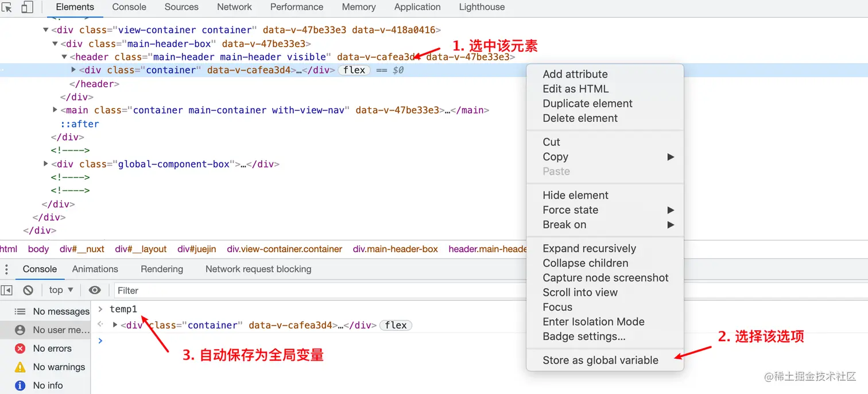Open the Network request blocking tab
Screen dimensions: 868x394
[258, 269]
